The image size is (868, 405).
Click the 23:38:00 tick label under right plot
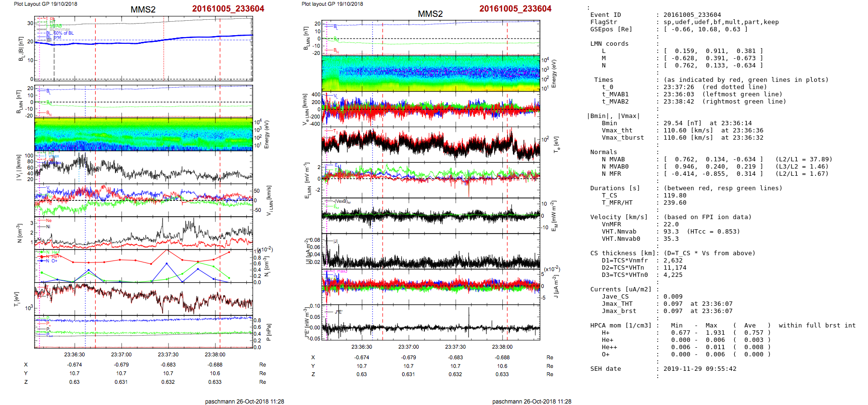pos(502,347)
